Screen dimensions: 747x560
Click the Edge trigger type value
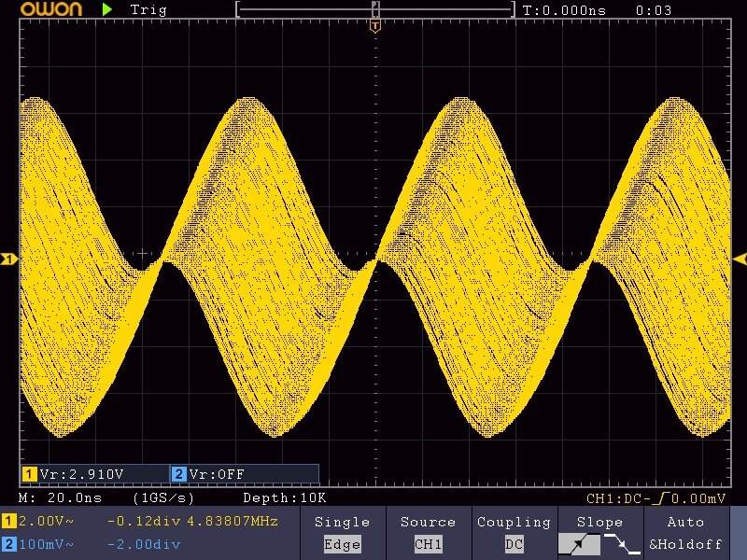(343, 544)
